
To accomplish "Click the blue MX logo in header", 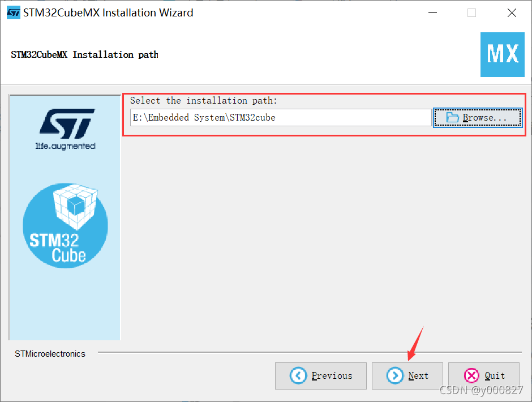I will (503, 54).
